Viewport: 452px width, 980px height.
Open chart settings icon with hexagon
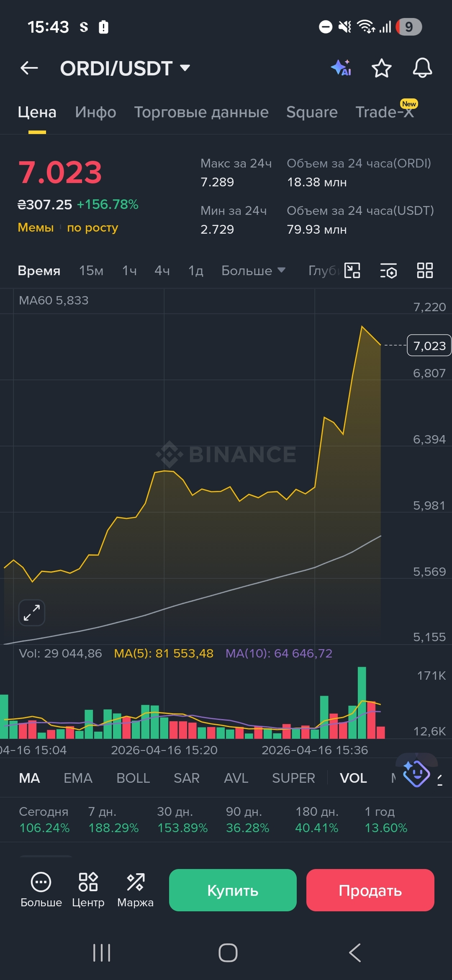click(x=388, y=271)
